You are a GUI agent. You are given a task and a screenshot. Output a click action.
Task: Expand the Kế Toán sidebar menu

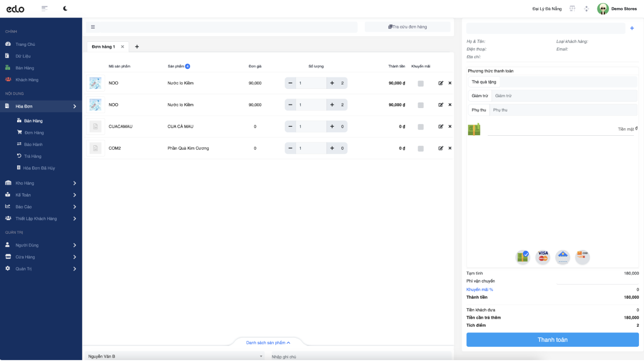(x=41, y=195)
